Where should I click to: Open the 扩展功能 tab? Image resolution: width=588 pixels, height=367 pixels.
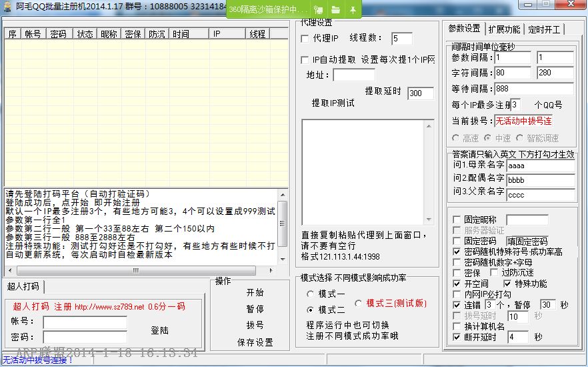pyautogui.click(x=505, y=29)
